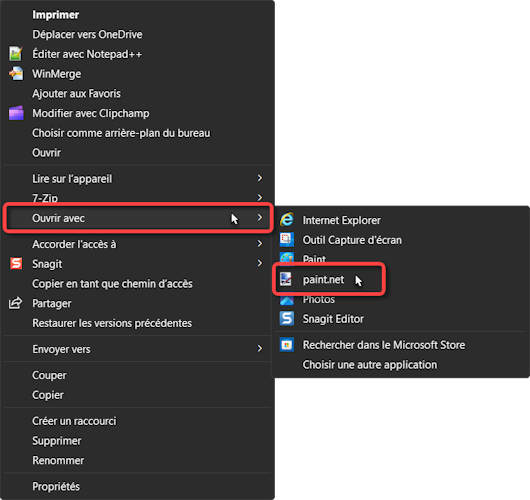This screenshot has width=530, height=500.
Task: Choose the Partager entry
Action: [138, 303]
